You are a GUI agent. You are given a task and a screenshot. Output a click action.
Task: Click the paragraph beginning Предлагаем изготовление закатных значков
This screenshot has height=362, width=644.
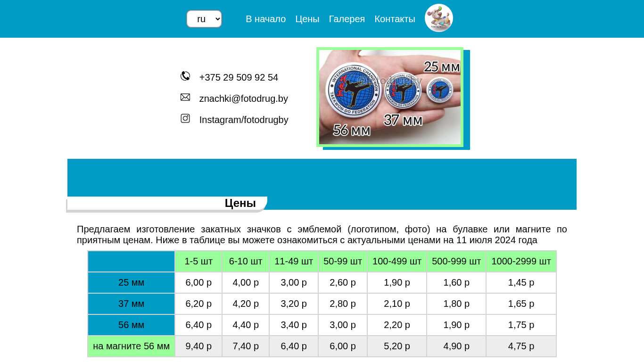click(x=322, y=235)
